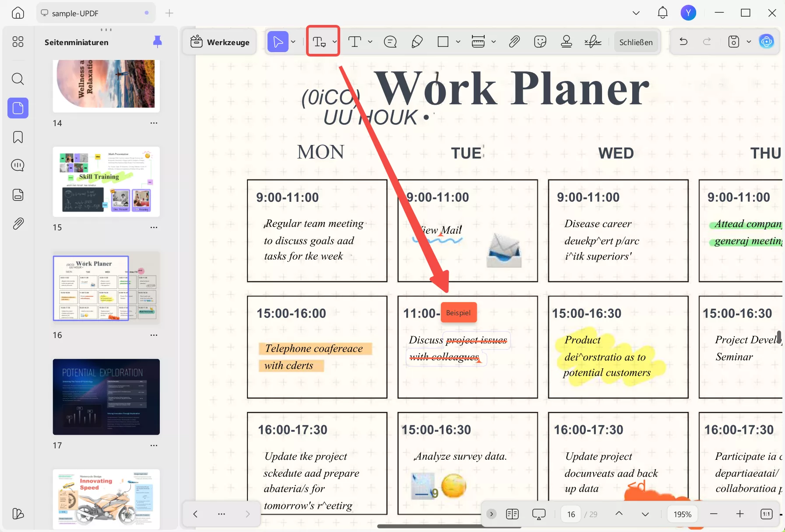This screenshot has width=785, height=532.
Task: Go to previous page using up chevron
Action: click(x=619, y=514)
